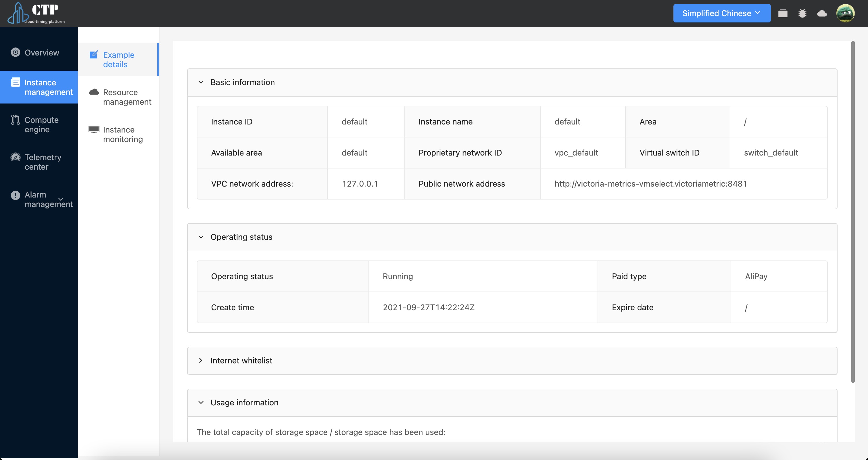Click the Example details edit icon
This screenshot has width=868, height=460.
pos(94,55)
